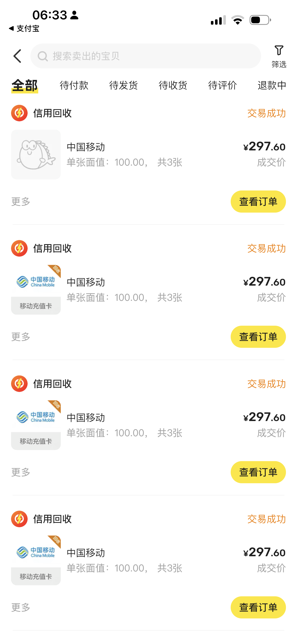Switch to the 待付款 tab

[x=74, y=85]
